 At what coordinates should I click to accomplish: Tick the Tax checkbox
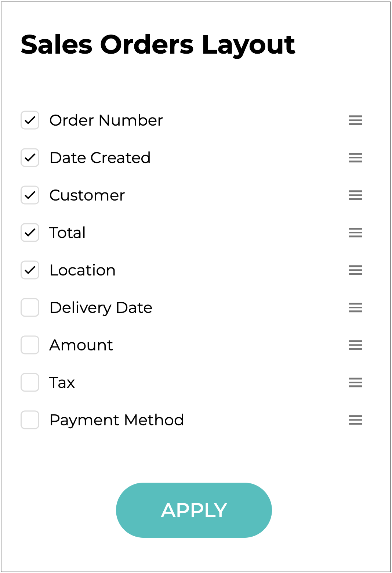(30, 382)
